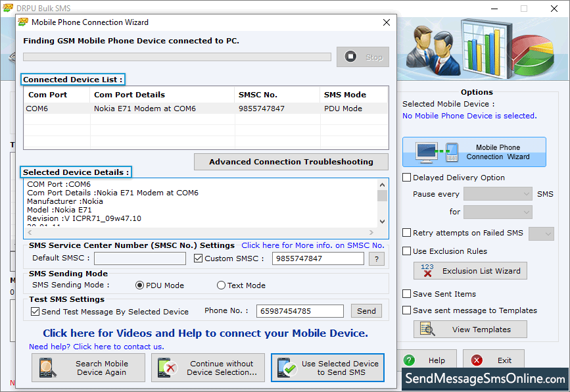Click the Help button label in main window
Viewport: 570px width, 392px height.
point(437,360)
